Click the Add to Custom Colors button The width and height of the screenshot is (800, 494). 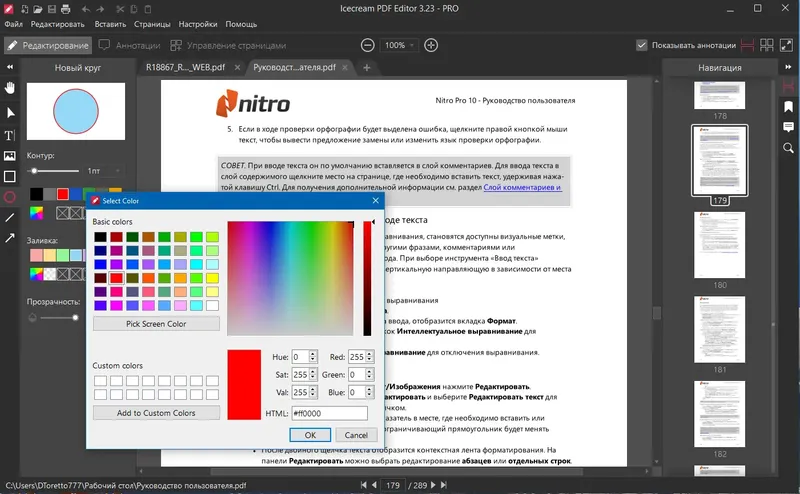pos(156,413)
